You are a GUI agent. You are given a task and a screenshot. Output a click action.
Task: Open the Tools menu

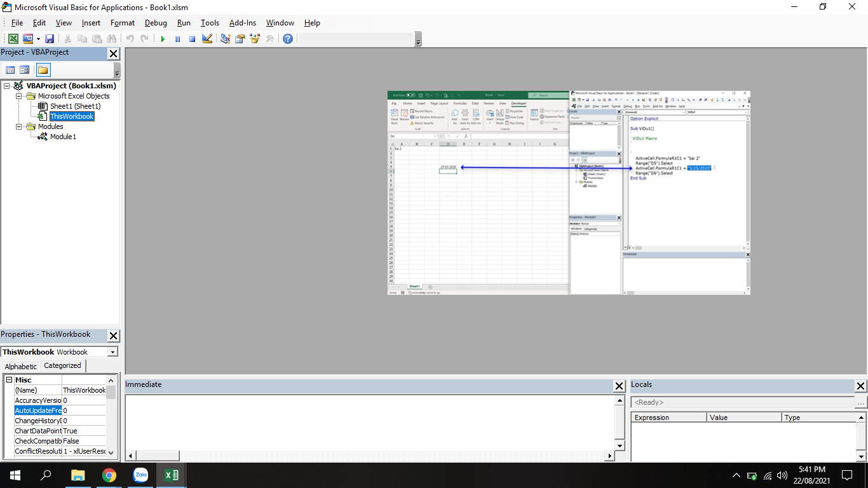point(210,23)
